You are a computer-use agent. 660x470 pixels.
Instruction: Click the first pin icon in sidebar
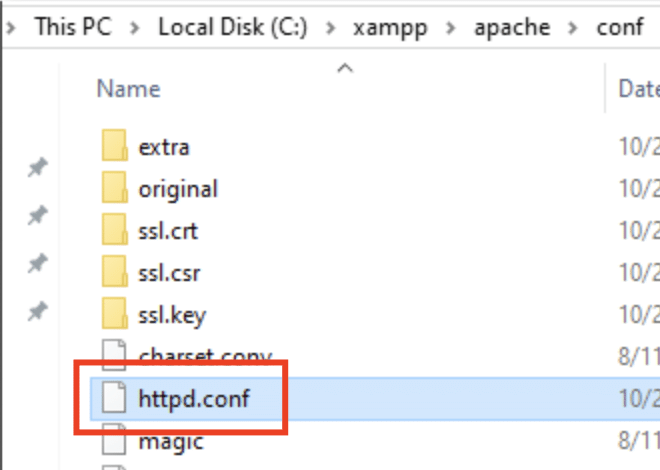38,167
